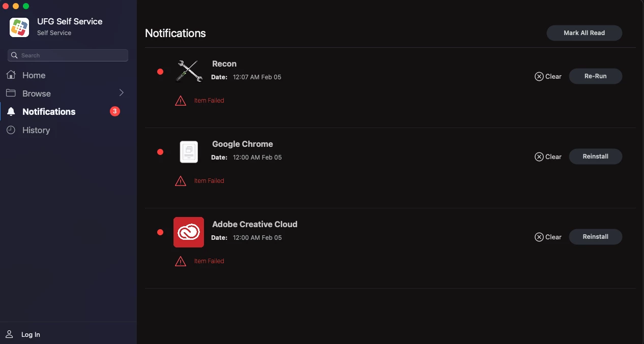Reinstall Google Chrome
Screen dimensions: 644x344
coord(595,157)
